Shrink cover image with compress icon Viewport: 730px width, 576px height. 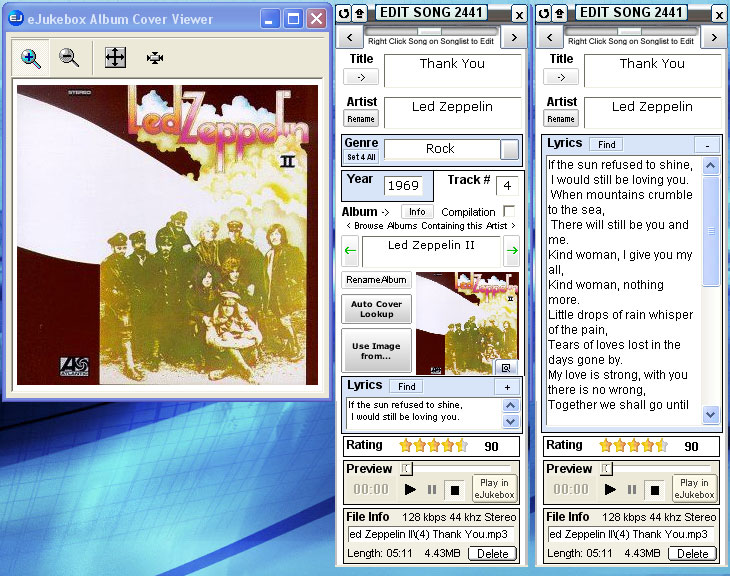coord(155,58)
